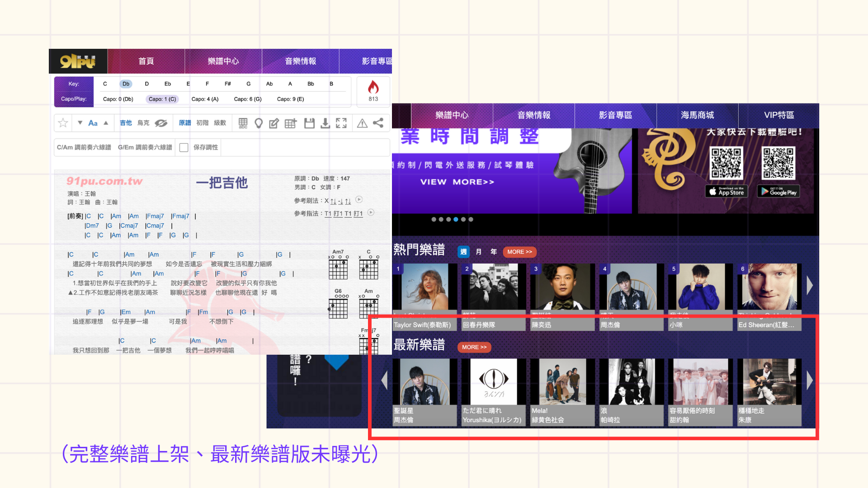Open the chord chart abc grid icon

click(x=243, y=123)
